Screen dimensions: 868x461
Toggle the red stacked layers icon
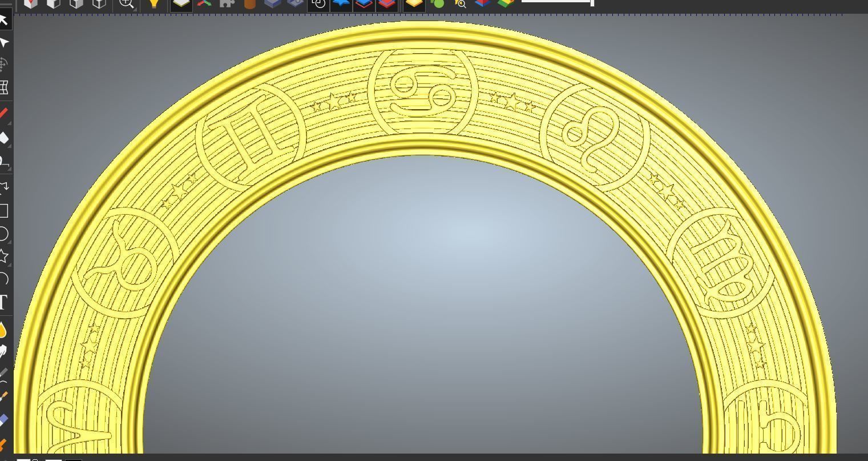pos(386,5)
